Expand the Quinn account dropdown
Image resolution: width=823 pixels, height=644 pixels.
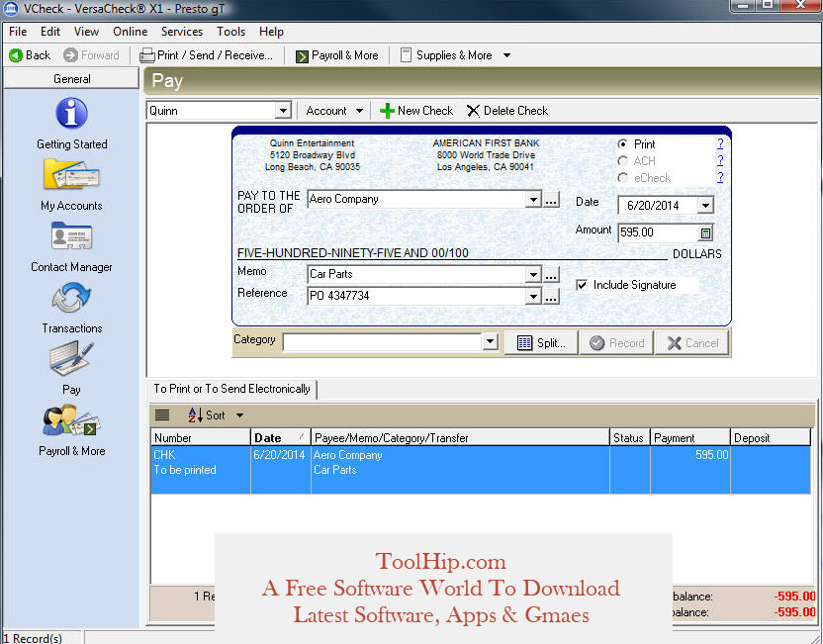(x=283, y=111)
